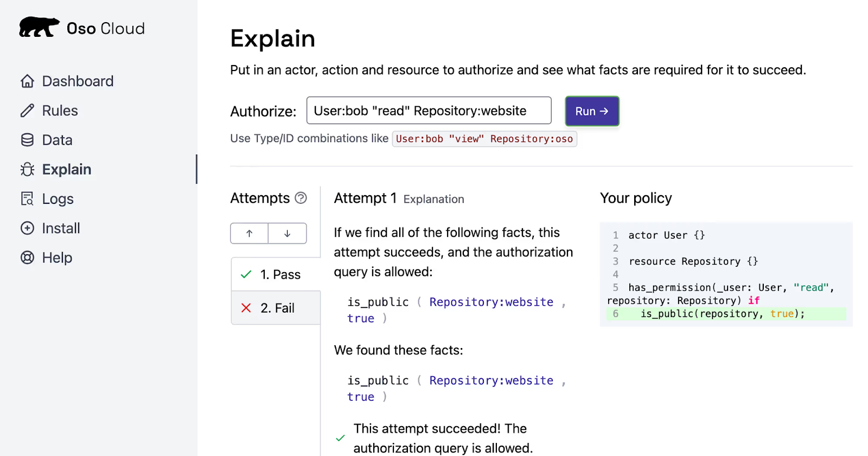Go to previous attempt with up arrow

[x=249, y=233]
